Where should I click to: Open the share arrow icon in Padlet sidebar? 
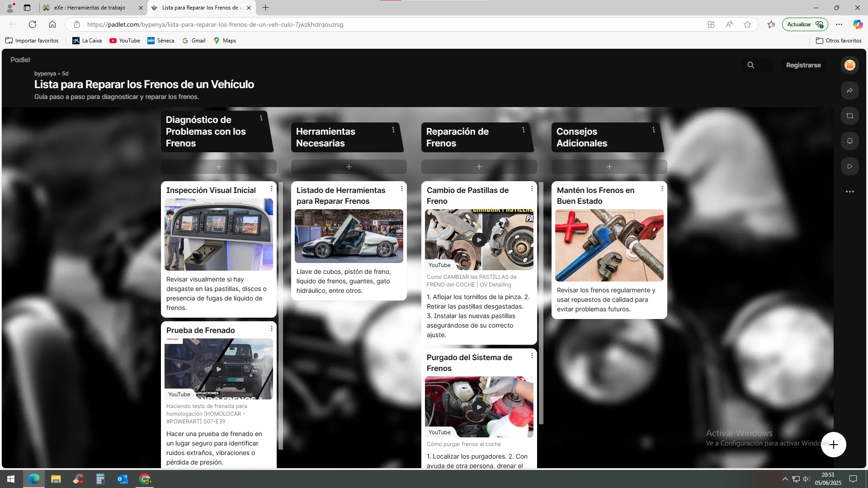point(850,90)
